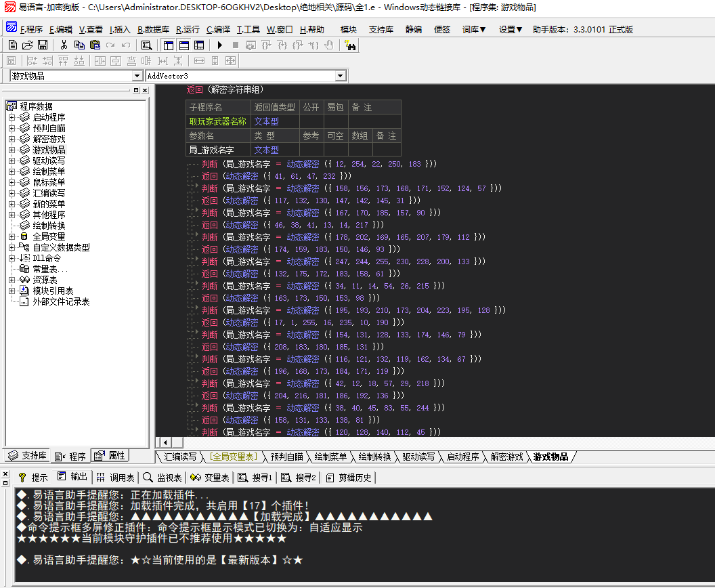Open the 搜寻1 bottom panel tab
Viewport: 715px width, 588px height.
[x=255, y=477]
